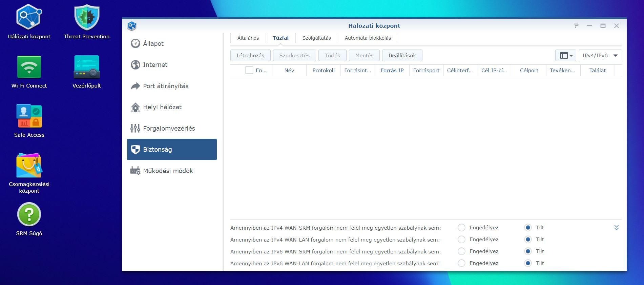Collapse the default rules panel with double chevron
This screenshot has height=285, width=644.
[x=617, y=228]
